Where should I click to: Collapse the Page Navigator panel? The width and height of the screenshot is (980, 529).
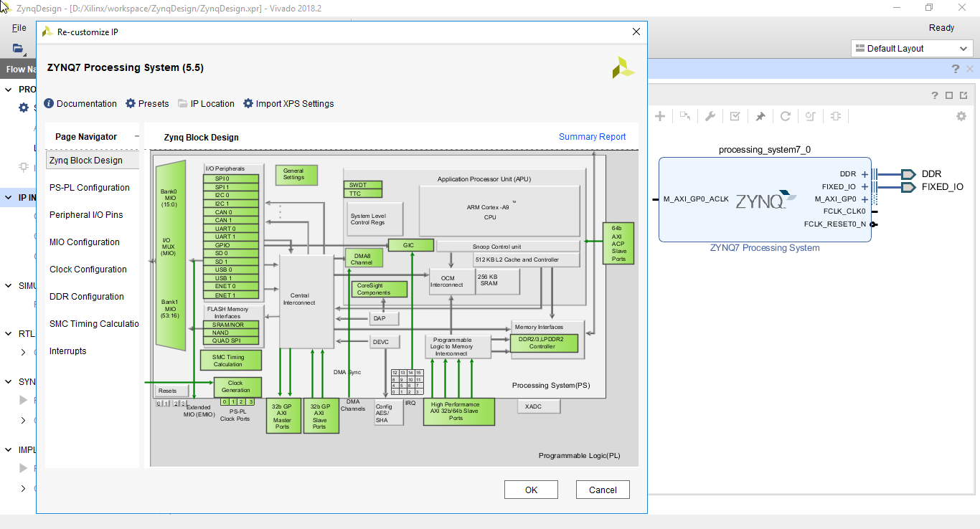click(x=136, y=136)
